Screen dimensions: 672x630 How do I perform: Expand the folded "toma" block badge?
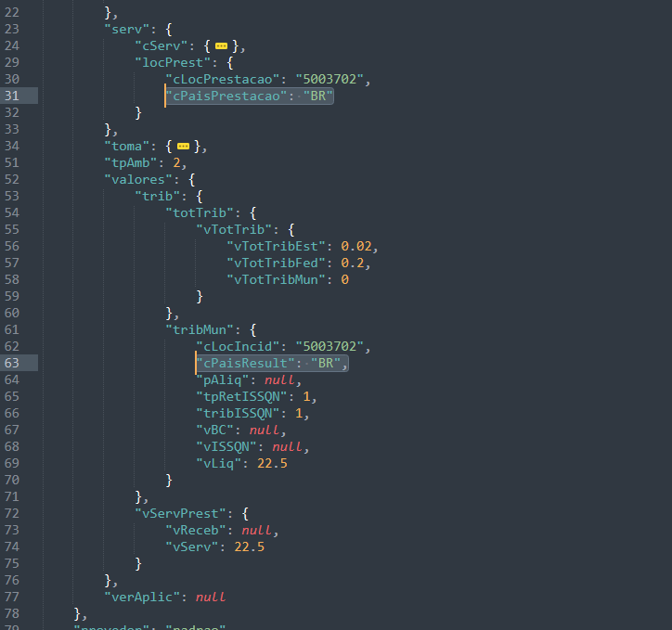pos(184,147)
